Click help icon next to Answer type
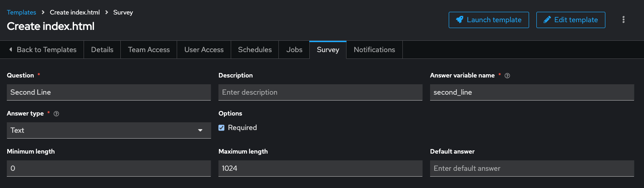The width and height of the screenshot is (644, 188). pyautogui.click(x=56, y=114)
